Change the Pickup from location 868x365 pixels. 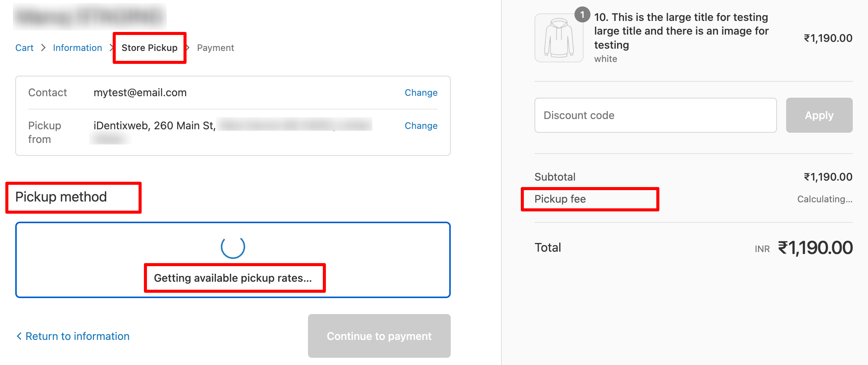click(x=421, y=126)
